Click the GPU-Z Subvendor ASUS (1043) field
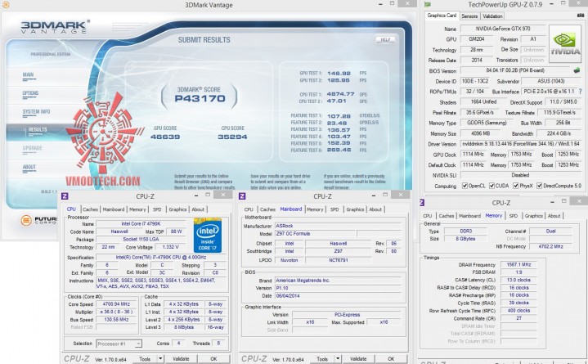 pos(551,81)
